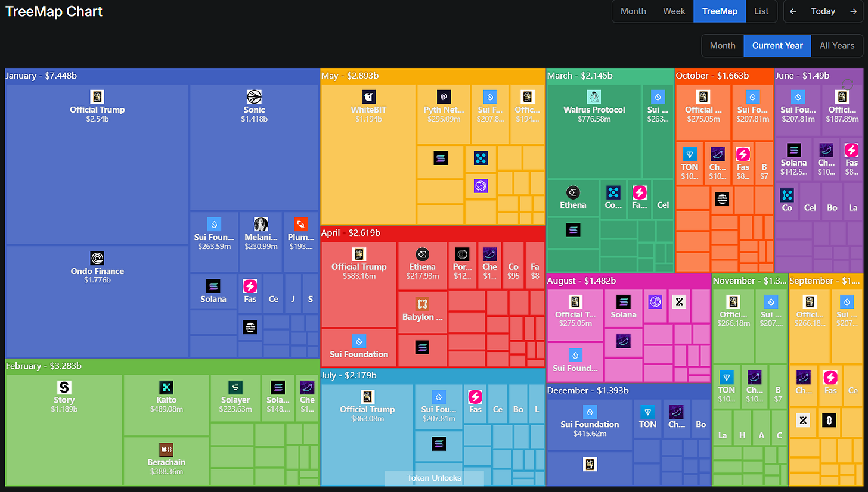Switch to the Month calendar view tab
This screenshot has height=492, width=868.
[x=633, y=11]
